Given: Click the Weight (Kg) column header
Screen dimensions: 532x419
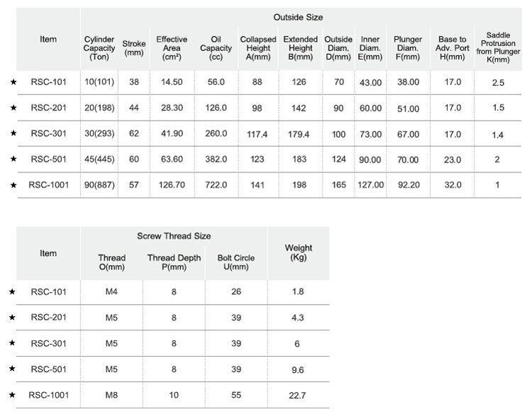Looking at the screenshot, I should click(x=299, y=252).
